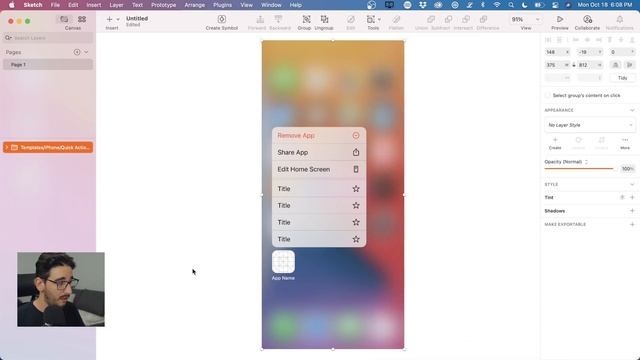This screenshot has height=360, width=640.
Task: Switch to Components grid view icon
Action: (x=82, y=19)
